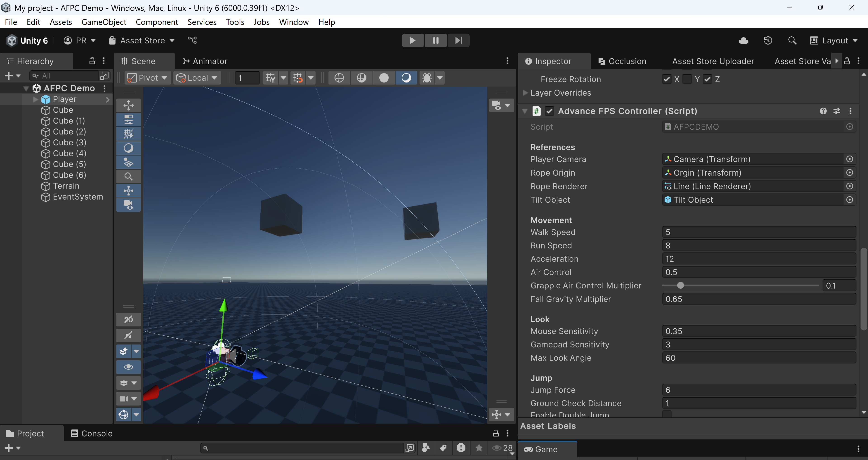
Task: Click the Max Look Angle field
Action: [759, 358]
